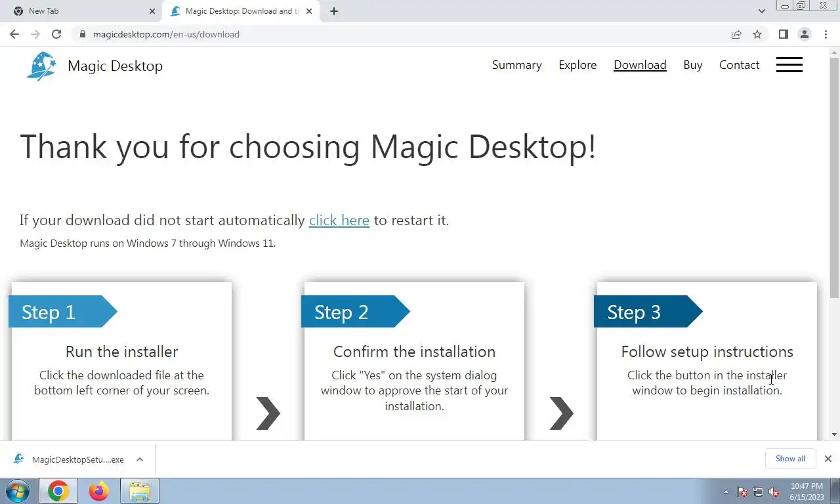Click the 'Run the installer' heading

[121, 352]
